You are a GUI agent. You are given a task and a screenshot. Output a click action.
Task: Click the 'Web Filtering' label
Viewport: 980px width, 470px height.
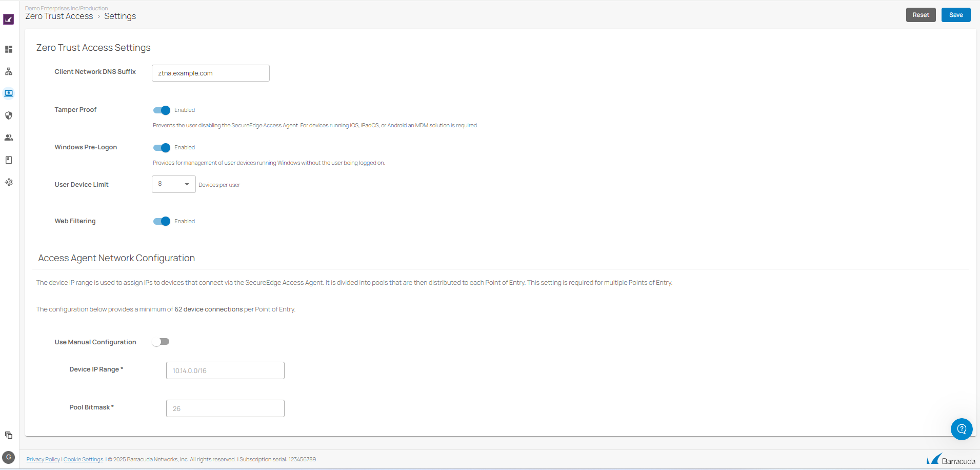[75, 221]
